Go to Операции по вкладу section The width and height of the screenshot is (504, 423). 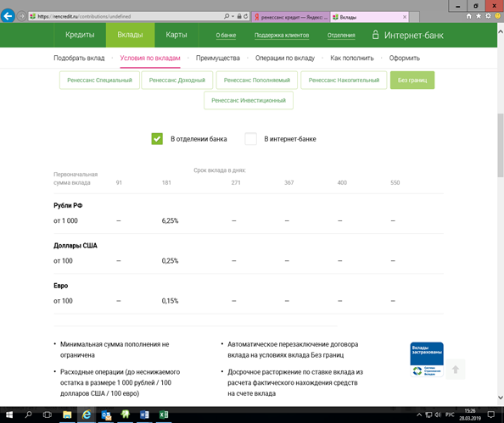coord(285,58)
